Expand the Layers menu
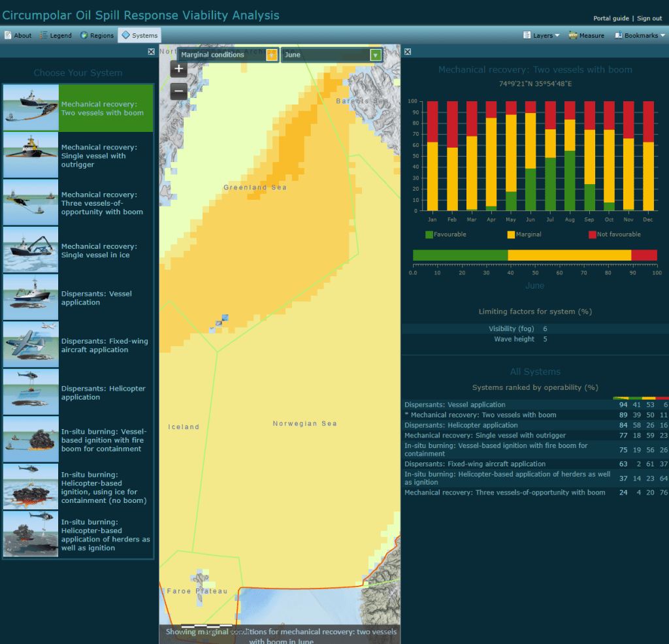 (x=542, y=35)
